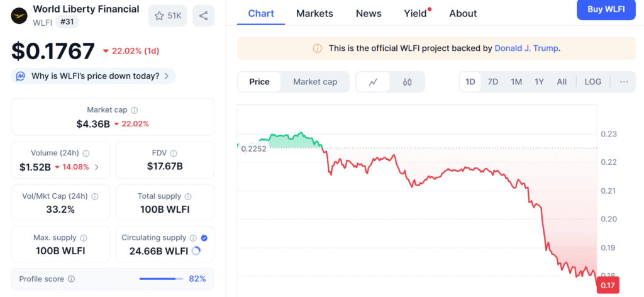The width and height of the screenshot is (644, 297).
Task: Expand "Why is WLFI's price down today?"
Action: coord(93,76)
